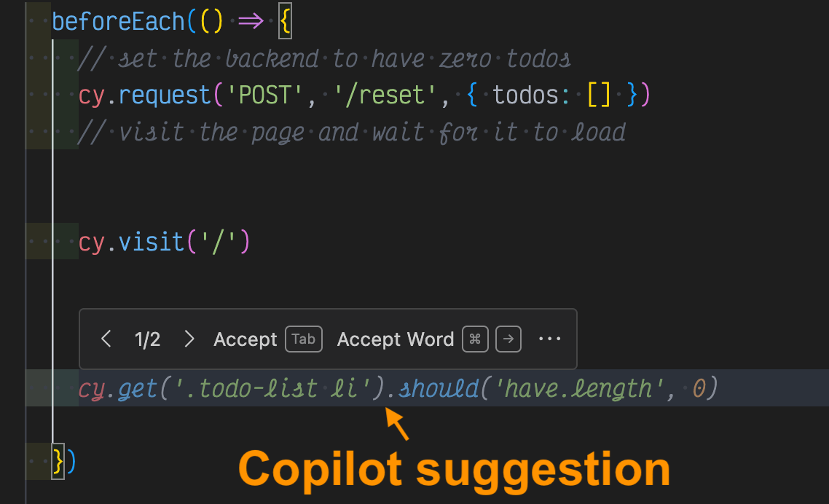
Task: Click the 1/2 suggestion counter
Action: coord(148,339)
